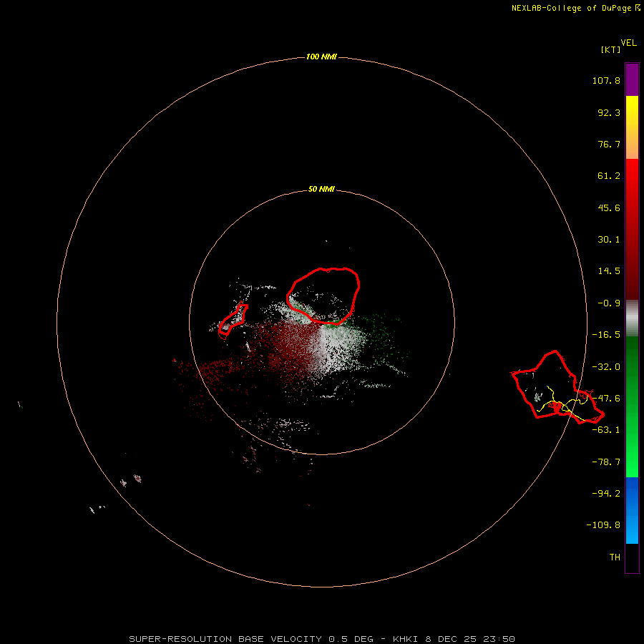Select the -16.5 velocity scale value
The image size is (644, 644).
click(606, 335)
